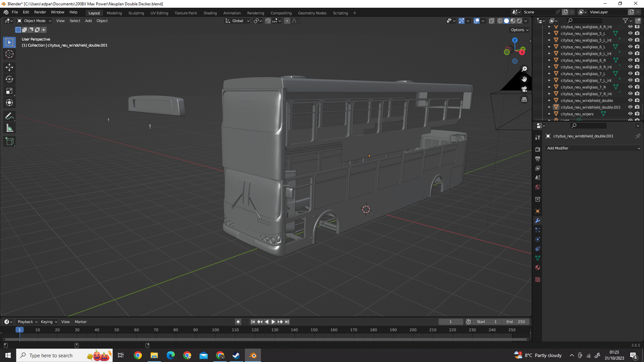This screenshot has height=362, width=644.
Task: Click the viewport Options button
Action: click(x=519, y=30)
